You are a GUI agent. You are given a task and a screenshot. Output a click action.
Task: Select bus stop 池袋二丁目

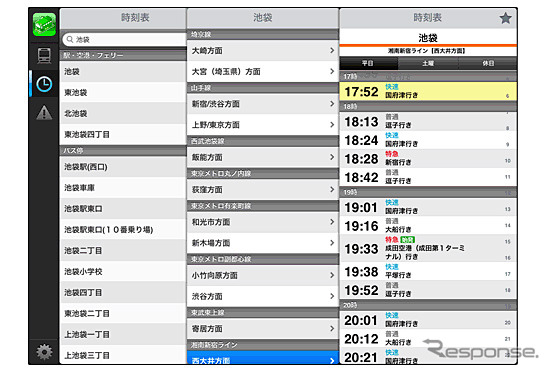click(123, 251)
